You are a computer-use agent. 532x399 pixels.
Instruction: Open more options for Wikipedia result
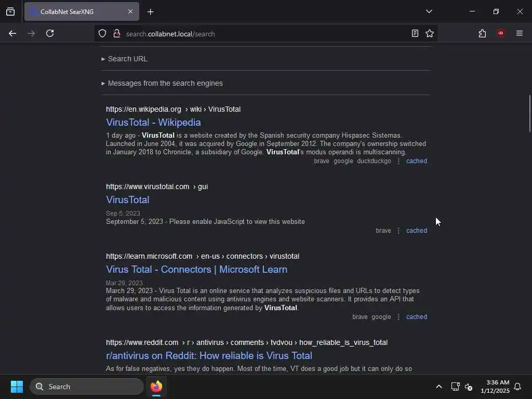click(398, 161)
